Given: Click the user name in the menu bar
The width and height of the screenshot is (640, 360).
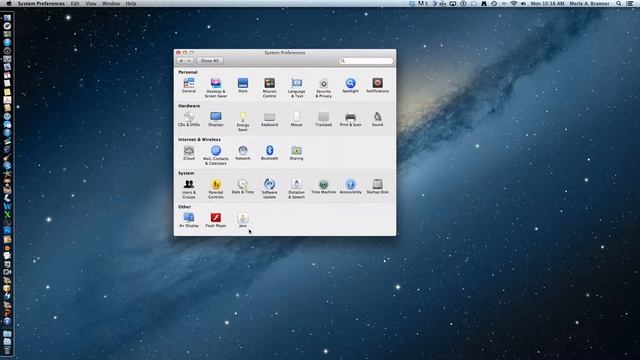Looking at the screenshot, I should coord(589,3).
